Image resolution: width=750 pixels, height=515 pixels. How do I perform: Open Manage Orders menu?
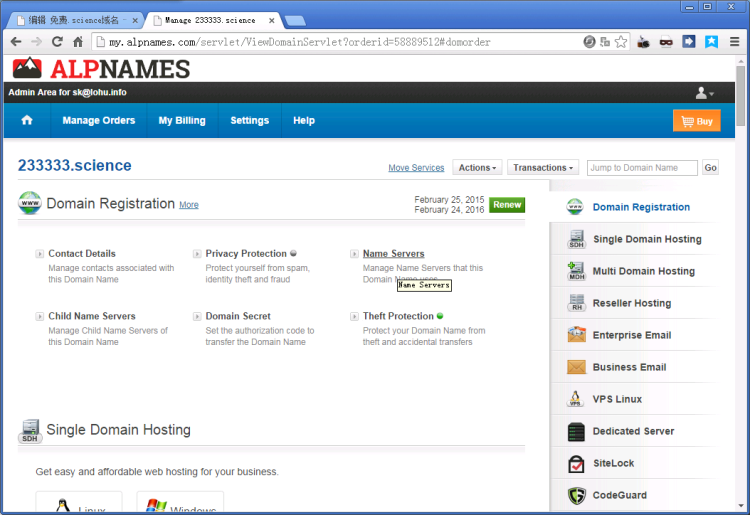click(x=99, y=121)
